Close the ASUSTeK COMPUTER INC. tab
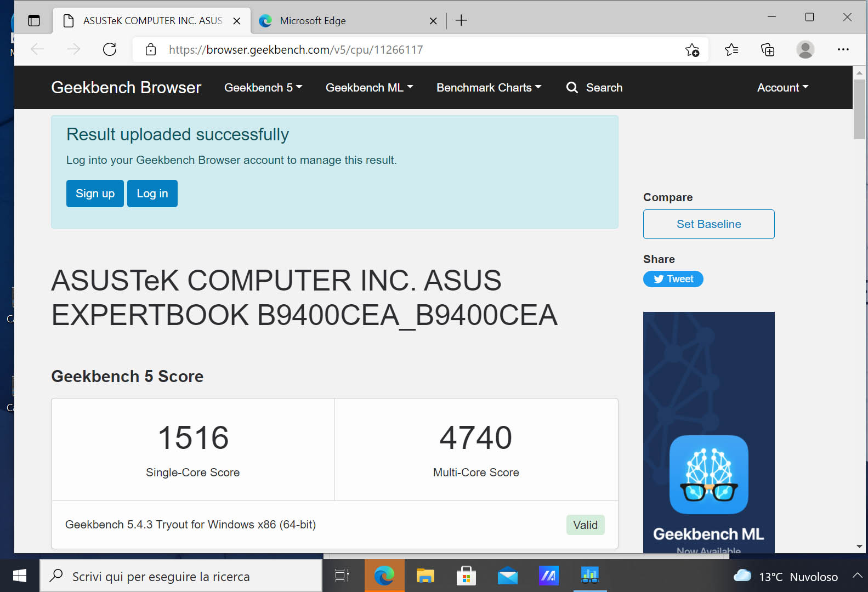This screenshot has width=868, height=592. coord(237,21)
